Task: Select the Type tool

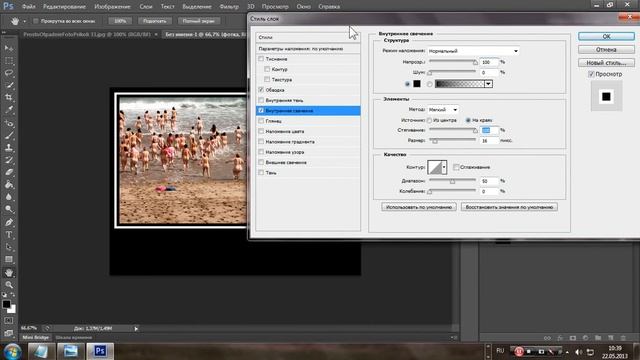Action: 9,235
